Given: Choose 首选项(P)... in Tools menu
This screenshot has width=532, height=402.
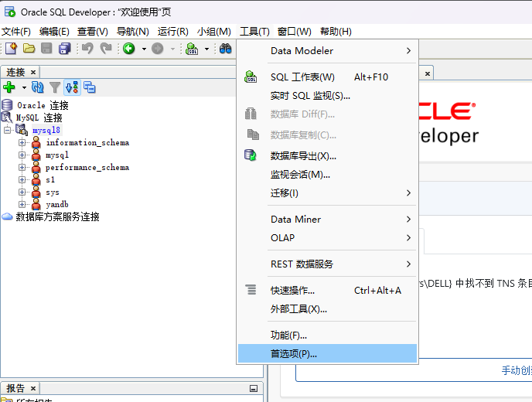Looking at the screenshot, I should 327,353.
